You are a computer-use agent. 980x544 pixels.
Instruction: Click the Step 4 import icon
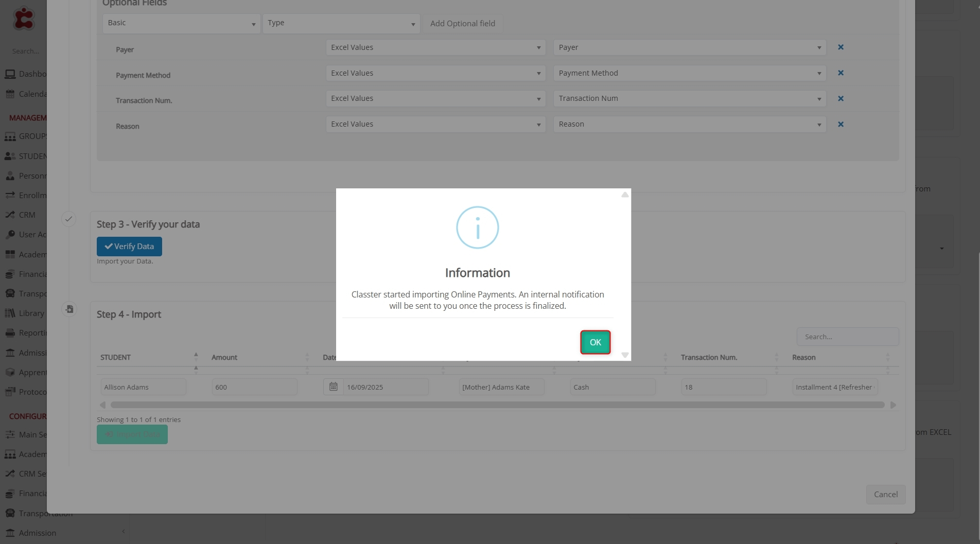click(69, 309)
